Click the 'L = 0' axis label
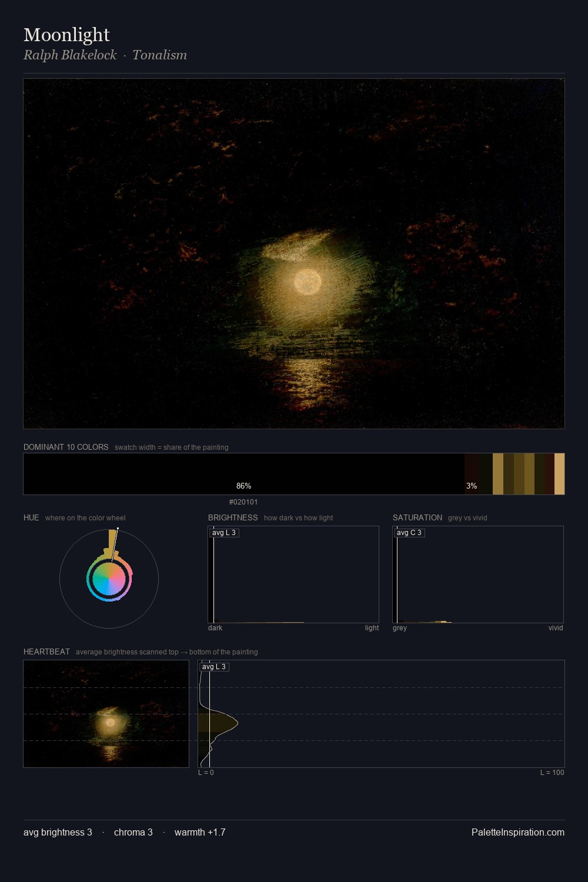Viewport: 588px width, 882px height. 206,773
